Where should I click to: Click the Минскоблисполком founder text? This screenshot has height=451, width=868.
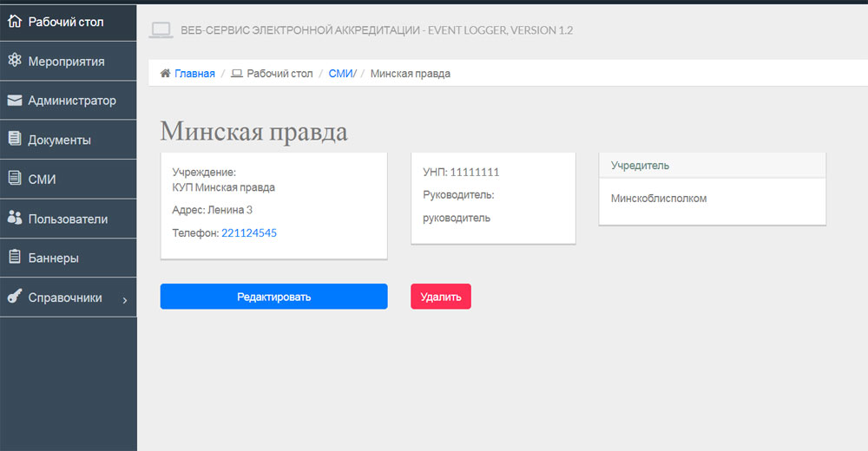659,198
